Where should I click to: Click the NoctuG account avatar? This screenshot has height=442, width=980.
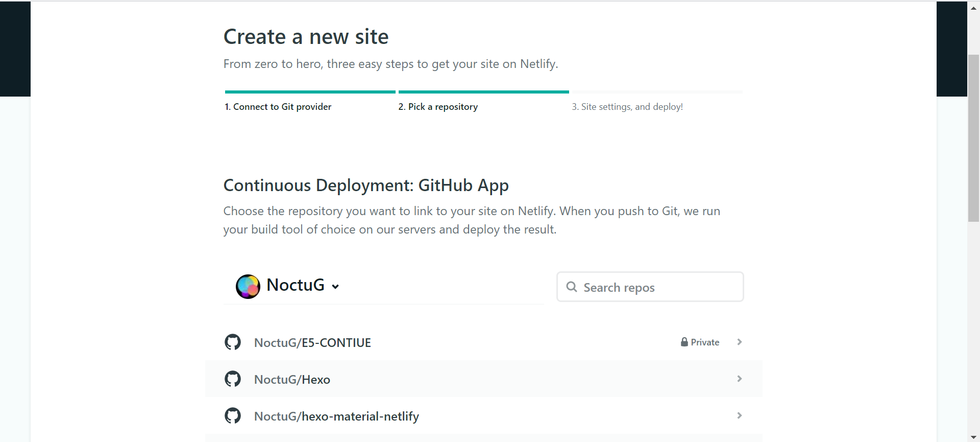pos(248,286)
